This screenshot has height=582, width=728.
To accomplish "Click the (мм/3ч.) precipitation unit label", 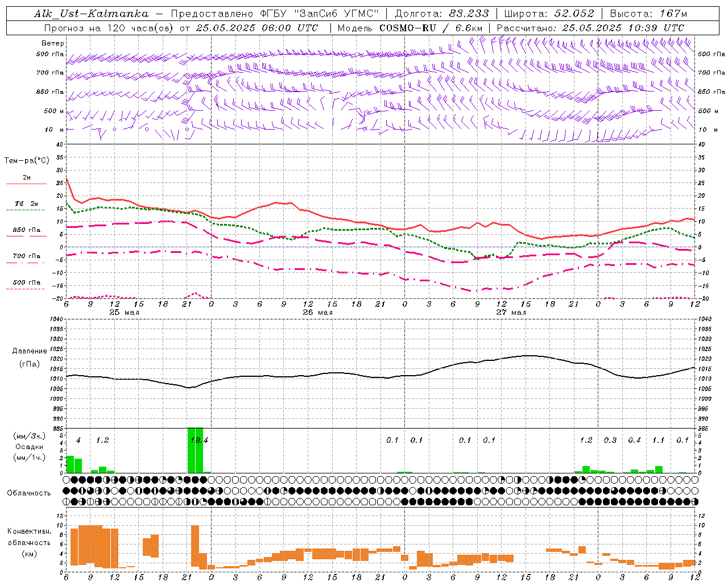I will pos(29,436).
